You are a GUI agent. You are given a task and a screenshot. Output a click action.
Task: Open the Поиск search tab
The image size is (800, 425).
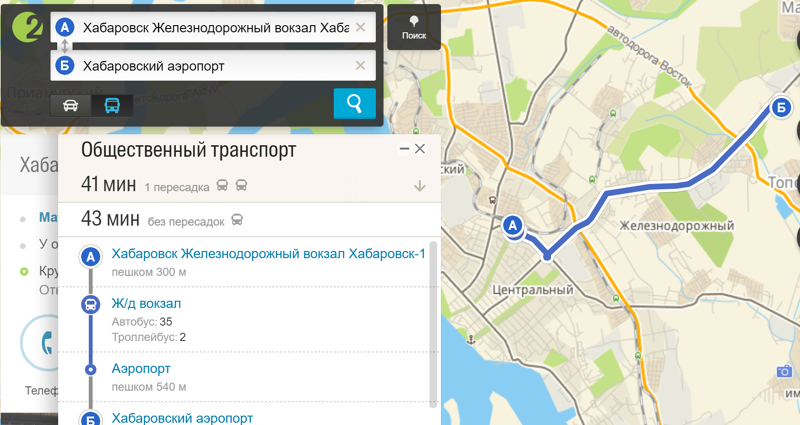(x=413, y=26)
